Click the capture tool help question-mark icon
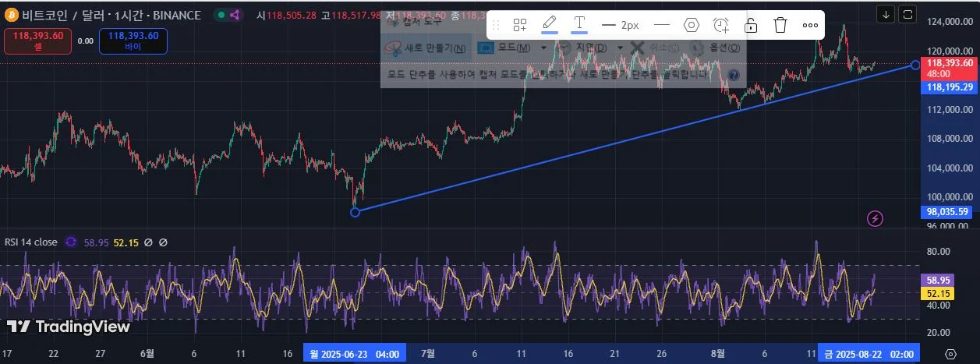This screenshot has width=980, height=364. point(733,76)
